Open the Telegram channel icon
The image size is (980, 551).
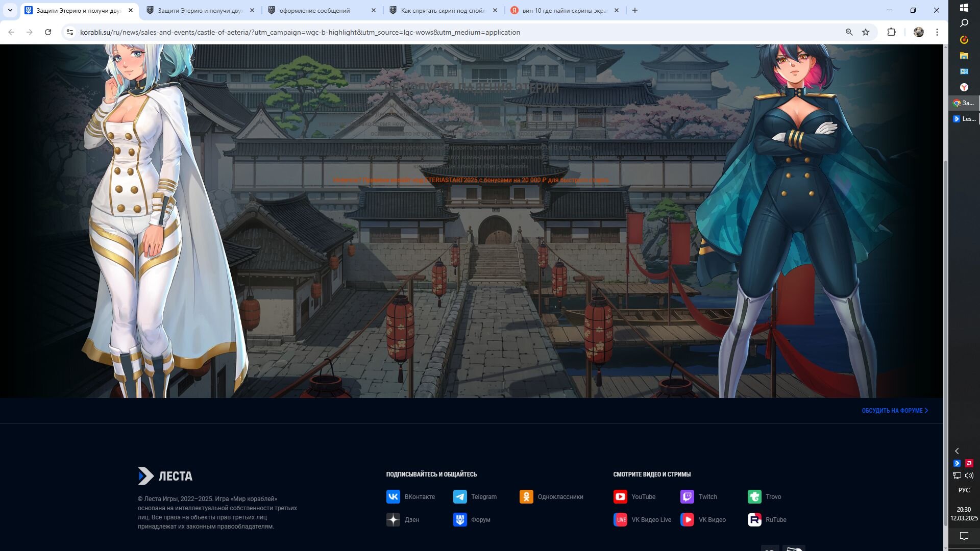(x=460, y=496)
